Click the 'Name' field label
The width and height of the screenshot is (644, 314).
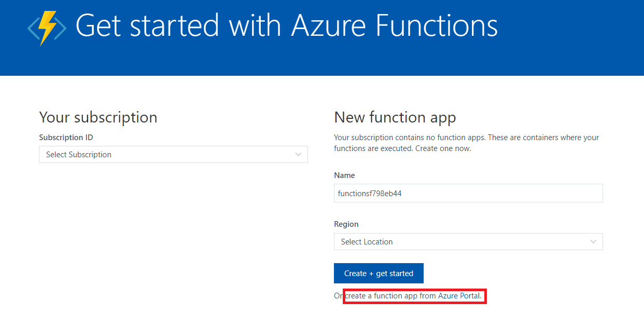(x=344, y=175)
